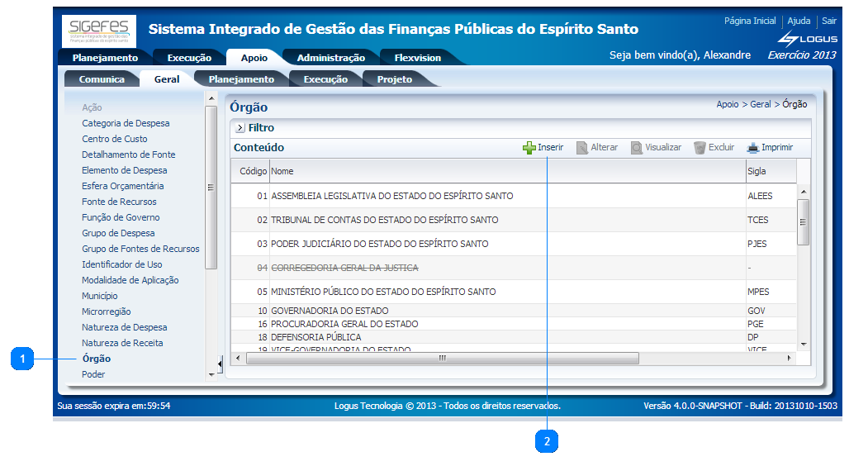The width and height of the screenshot is (868, 466).
Task: Open the Página Inicial link
Action: click(x=750, y=21)
